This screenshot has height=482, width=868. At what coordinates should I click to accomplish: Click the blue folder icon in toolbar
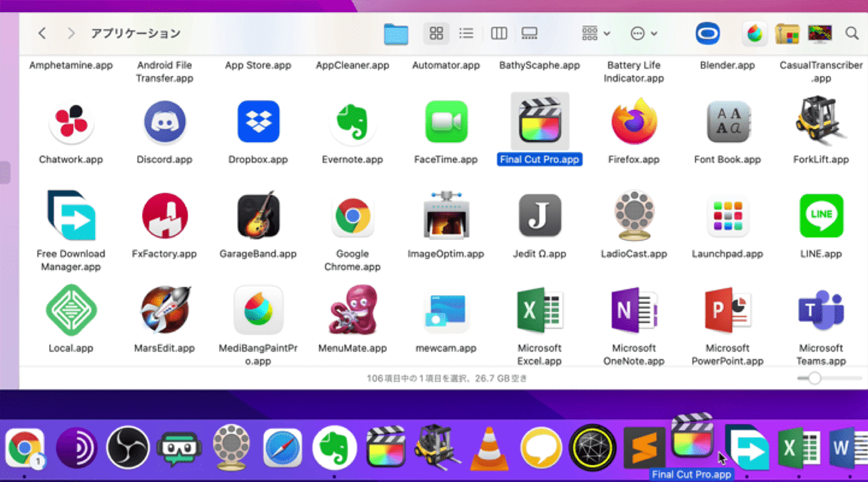(x=396, y=34)
